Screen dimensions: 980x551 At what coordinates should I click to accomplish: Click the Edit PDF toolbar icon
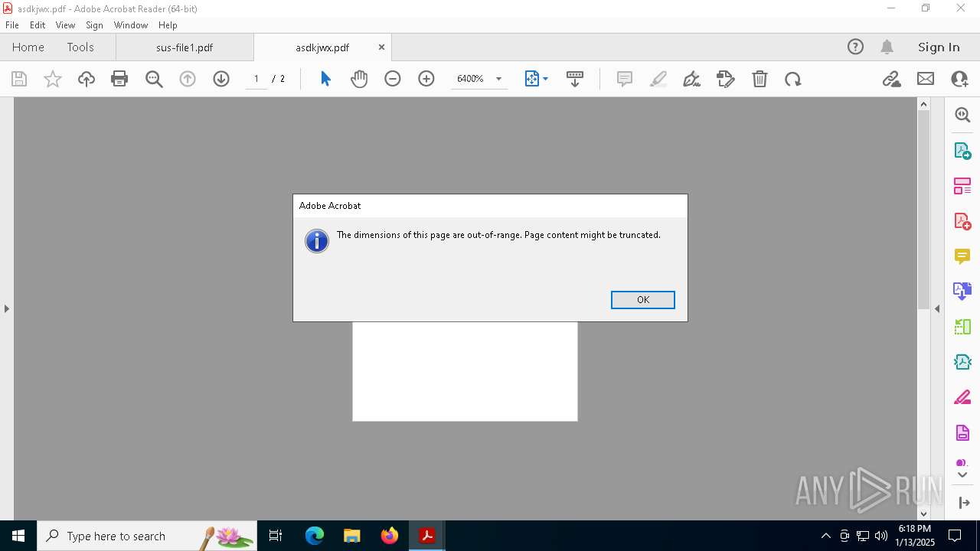tap(726, 79)
